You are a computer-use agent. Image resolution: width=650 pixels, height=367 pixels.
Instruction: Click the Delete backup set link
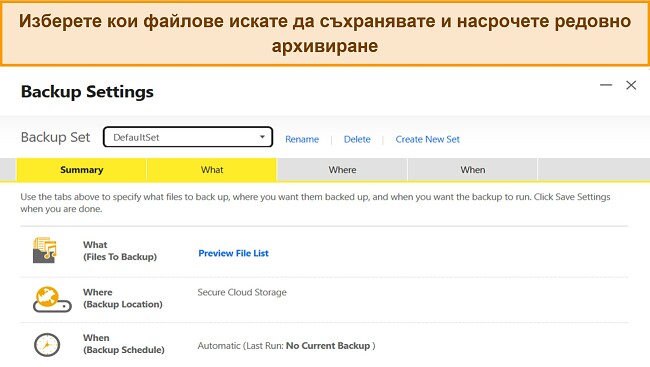pyautogui.click(x=357, y=139)
